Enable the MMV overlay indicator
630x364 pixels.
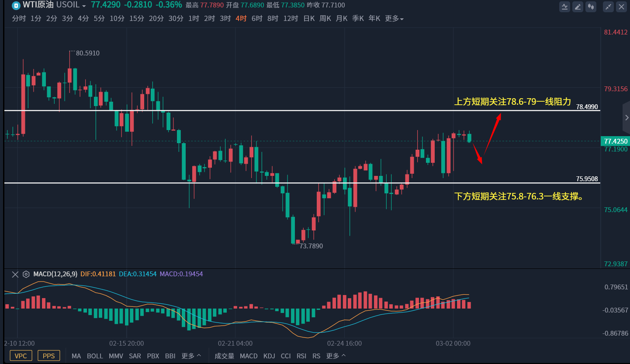point(116,356)
